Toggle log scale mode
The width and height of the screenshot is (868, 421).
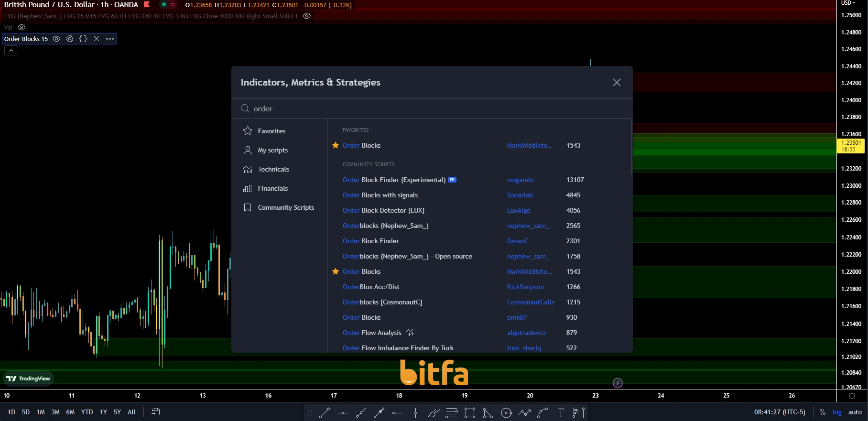(x=837, y=412)
